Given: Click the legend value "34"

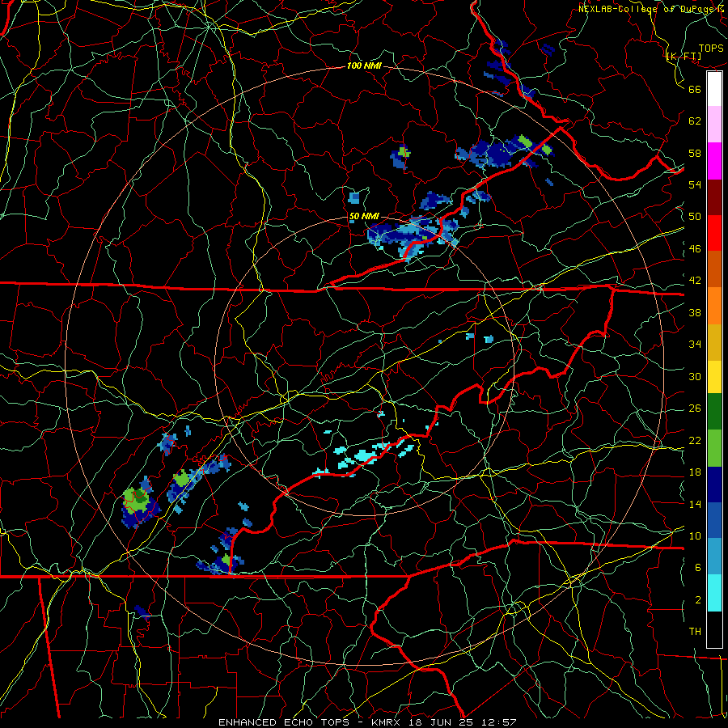Looking at the screenshot, I should (x=695, y=345).
